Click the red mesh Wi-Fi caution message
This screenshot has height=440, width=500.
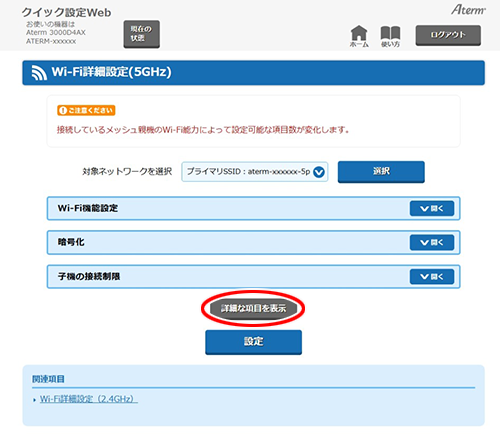(x=203, y=130)
